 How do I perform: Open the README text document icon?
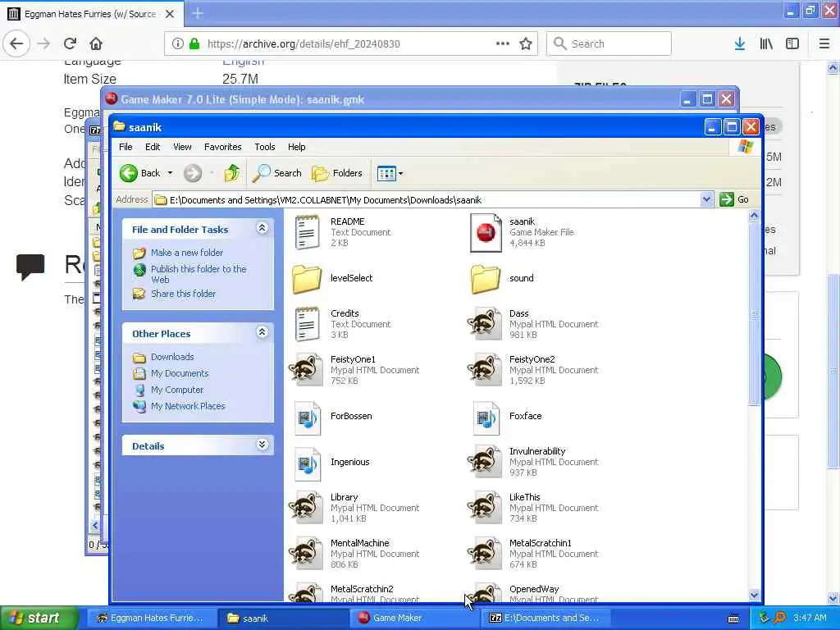click(307, 232)
